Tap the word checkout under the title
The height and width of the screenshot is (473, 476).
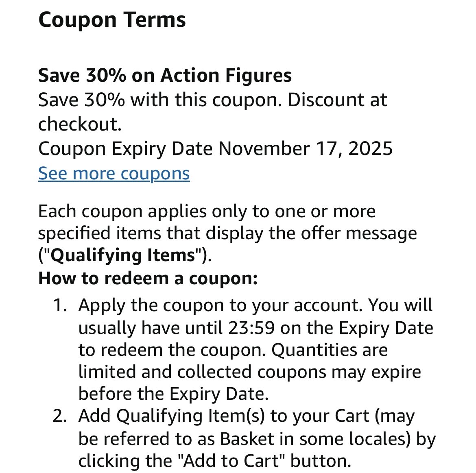pyautogui.click(x=80, y=124)
